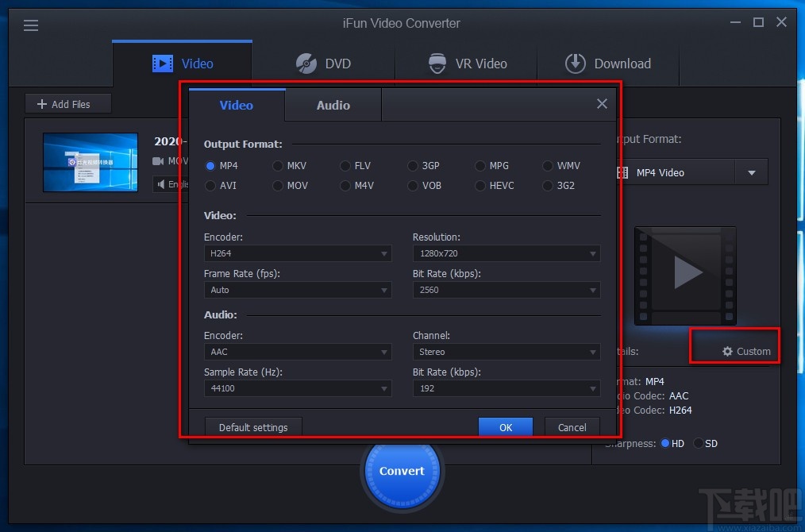Select 3G2 output format
Image resolution: width=805 pixels, height=532 pixels.
click(x=559, y=185)
